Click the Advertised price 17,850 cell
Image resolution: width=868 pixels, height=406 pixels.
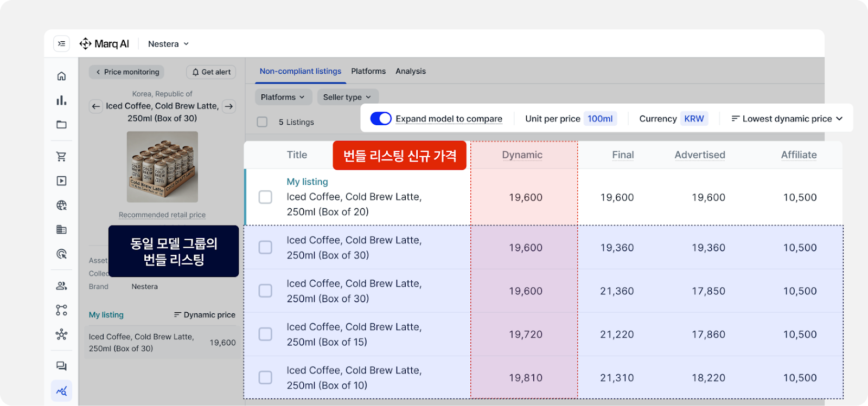pyautogui.click(x=709, y=291)
